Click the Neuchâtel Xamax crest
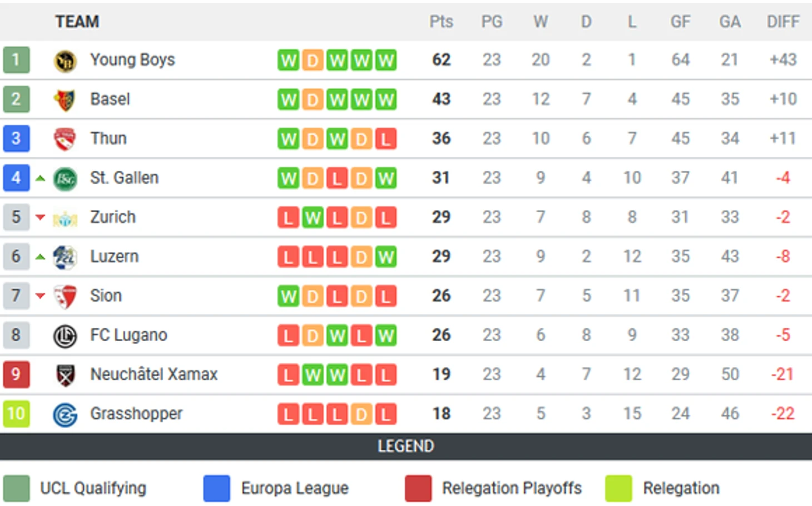 [x=65, y=375]
